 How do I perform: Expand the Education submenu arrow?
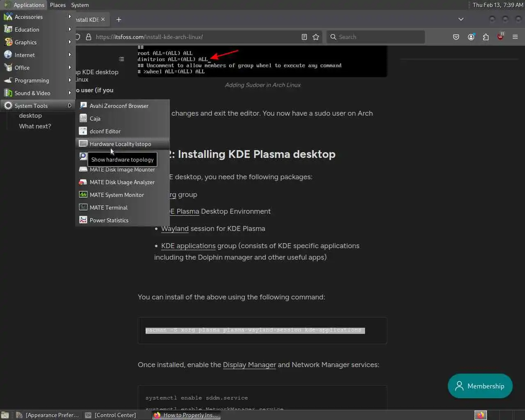pyautogui.click(x=70, y=30)
